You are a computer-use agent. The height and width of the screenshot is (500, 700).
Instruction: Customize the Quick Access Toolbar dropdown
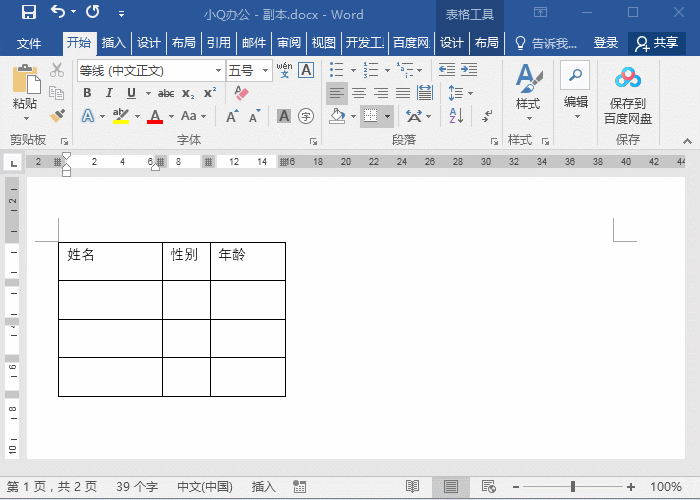tap(121, 14)
